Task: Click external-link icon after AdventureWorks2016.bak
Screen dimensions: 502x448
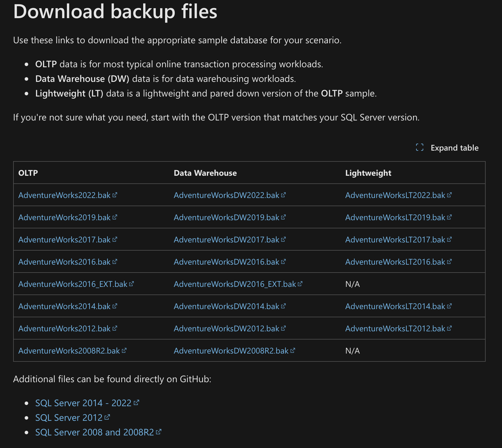Action: point(115,261)
